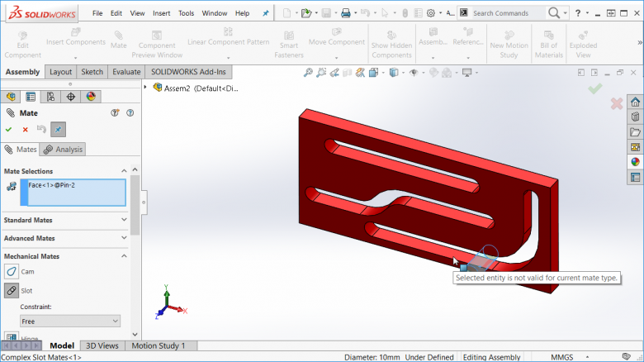644x362 pixels.
Task: Open the Mate help question mark icon
Action: click(x=130, y=112)
